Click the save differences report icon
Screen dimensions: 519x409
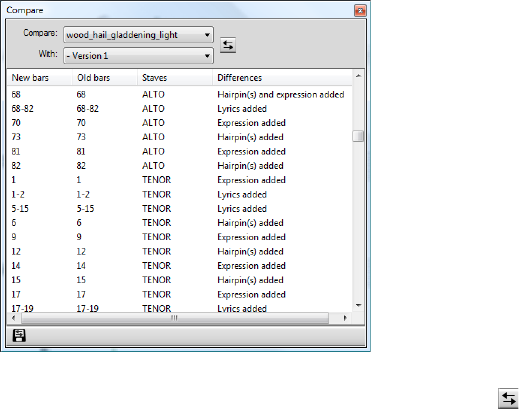tap(19, 335)
